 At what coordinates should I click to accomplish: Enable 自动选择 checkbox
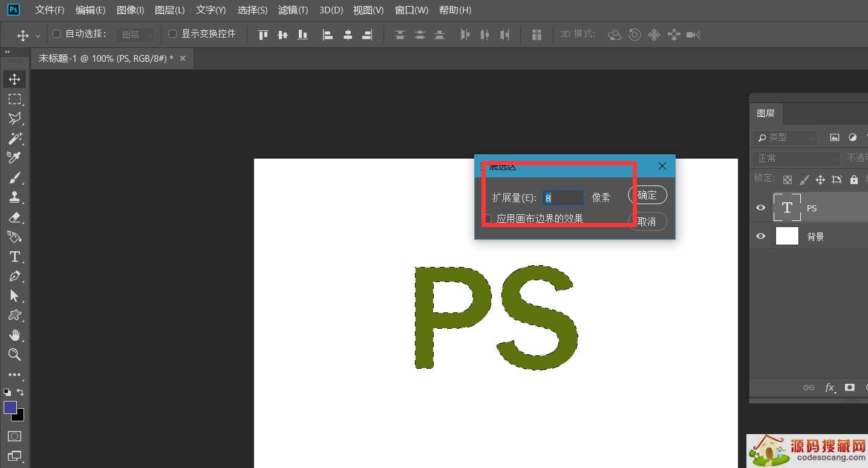tap(57, 34)
